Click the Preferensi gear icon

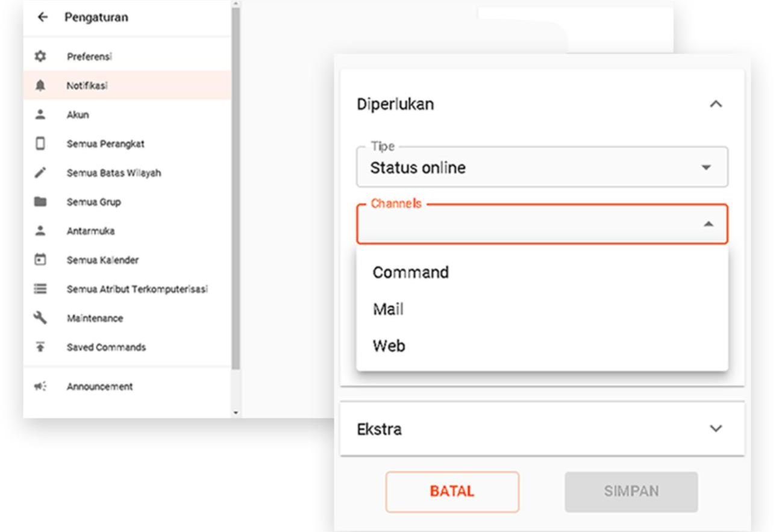(40, 57)
